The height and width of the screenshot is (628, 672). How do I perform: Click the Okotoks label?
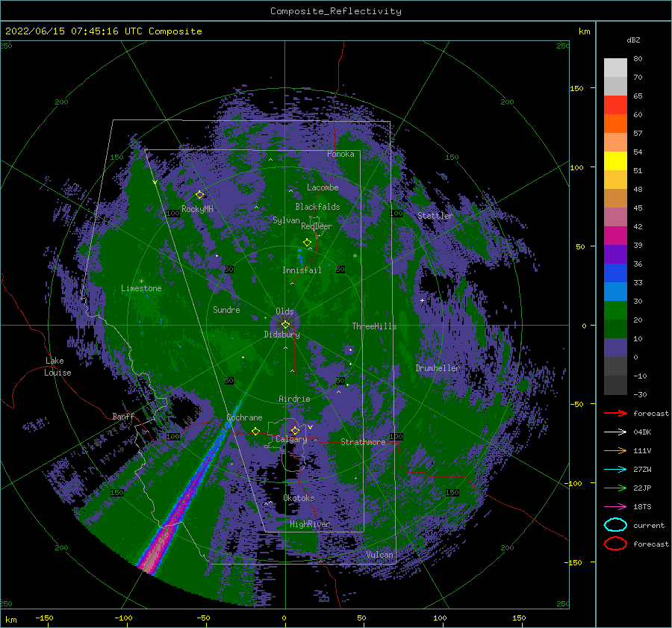(299, 498)
